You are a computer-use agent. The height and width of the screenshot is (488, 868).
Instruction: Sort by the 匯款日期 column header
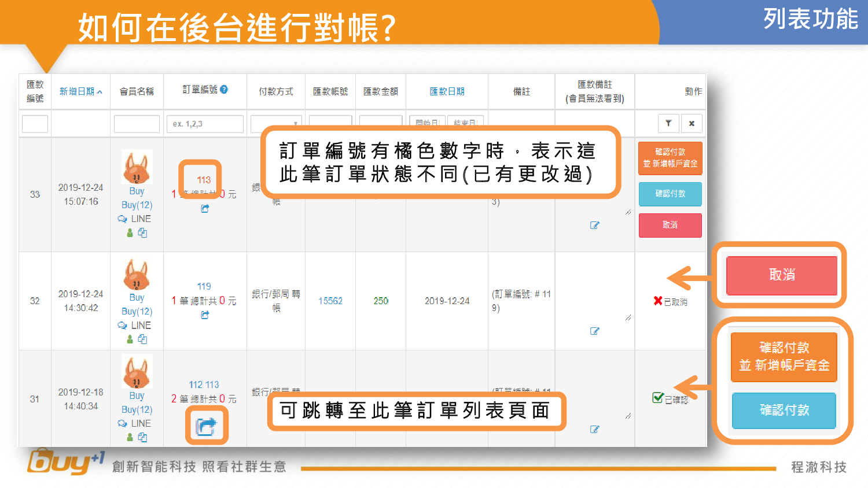point(447,91)
